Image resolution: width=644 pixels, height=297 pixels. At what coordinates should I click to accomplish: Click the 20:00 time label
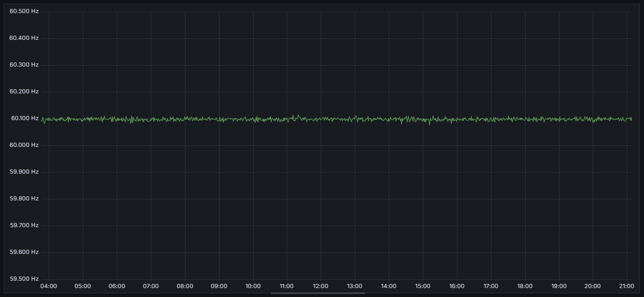pos(593,286)
